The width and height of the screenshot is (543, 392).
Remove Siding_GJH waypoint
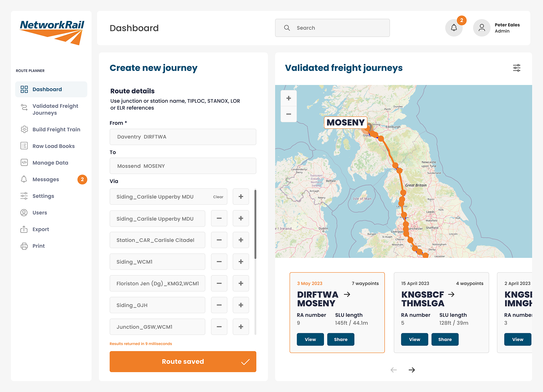219,305
